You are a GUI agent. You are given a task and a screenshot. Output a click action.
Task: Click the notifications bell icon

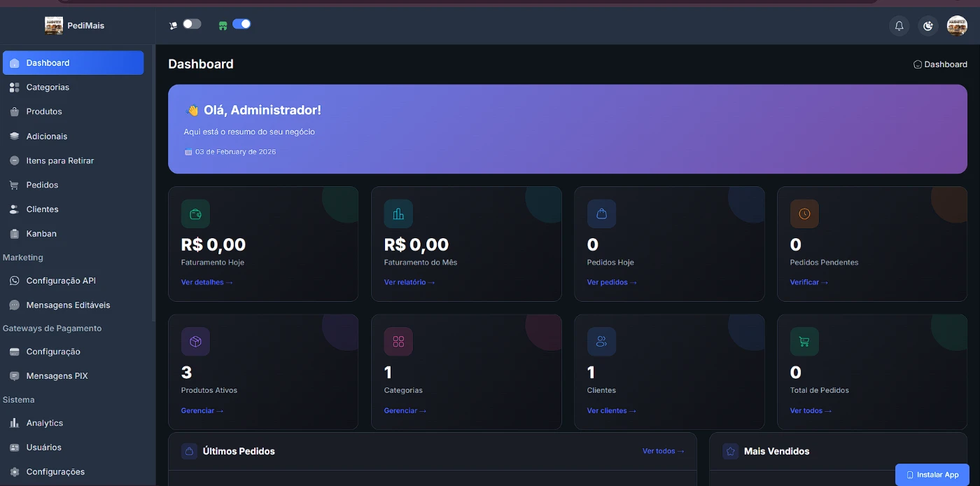point(899,26)
